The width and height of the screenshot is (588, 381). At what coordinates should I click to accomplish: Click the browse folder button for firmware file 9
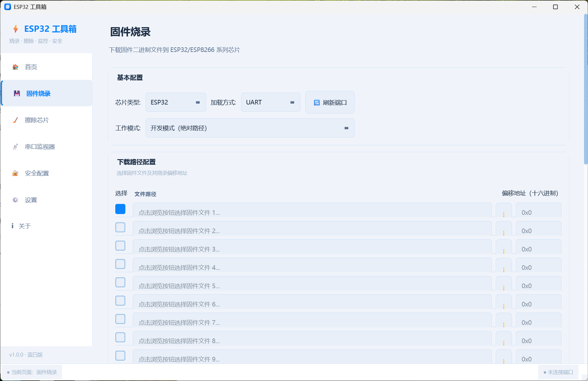pyautogui.click(x=503, y=357)
